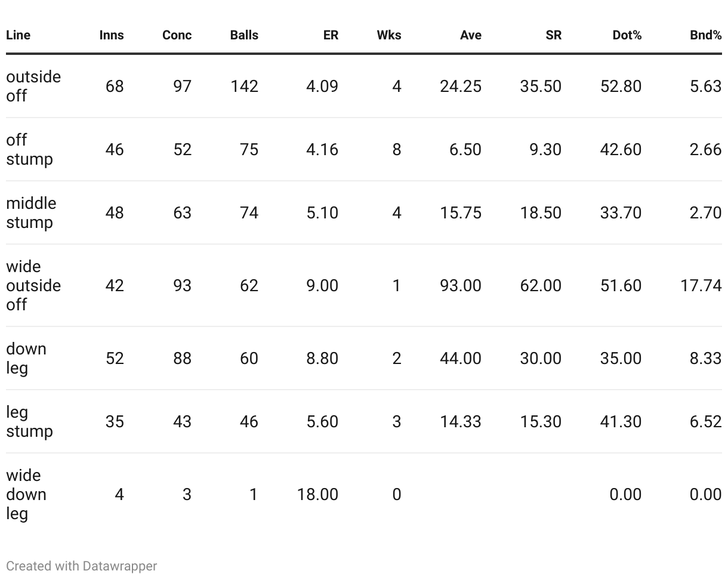This screenshot has height=580, width=728.
Task: Select the middle stump row label
Action: pos(32,212)
